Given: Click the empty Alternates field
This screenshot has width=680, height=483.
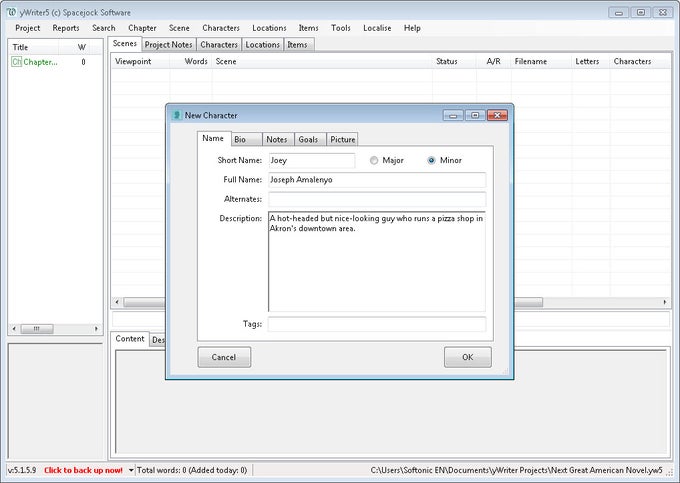Looking at the screenshot, I should [x=377, y=199].
